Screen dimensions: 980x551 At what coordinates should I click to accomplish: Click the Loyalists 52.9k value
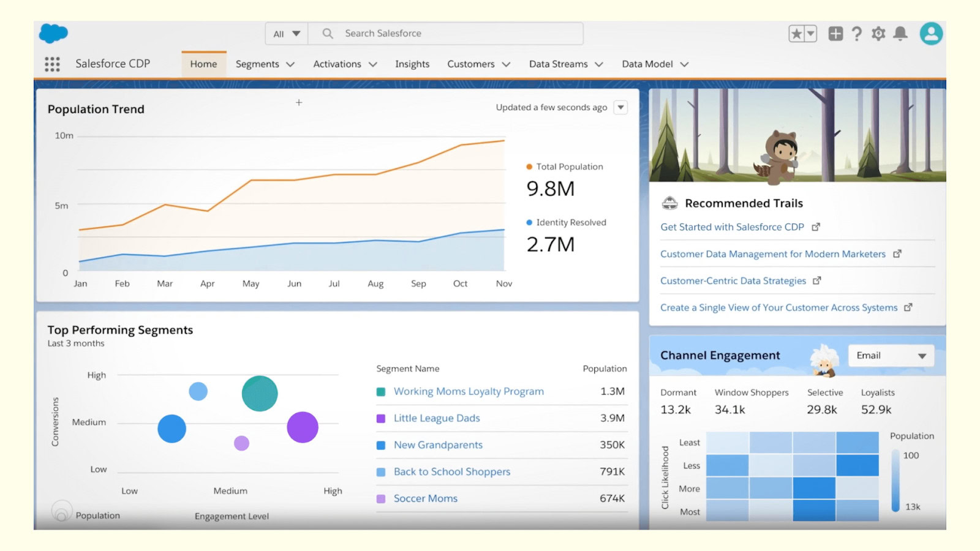pos(876,410)
